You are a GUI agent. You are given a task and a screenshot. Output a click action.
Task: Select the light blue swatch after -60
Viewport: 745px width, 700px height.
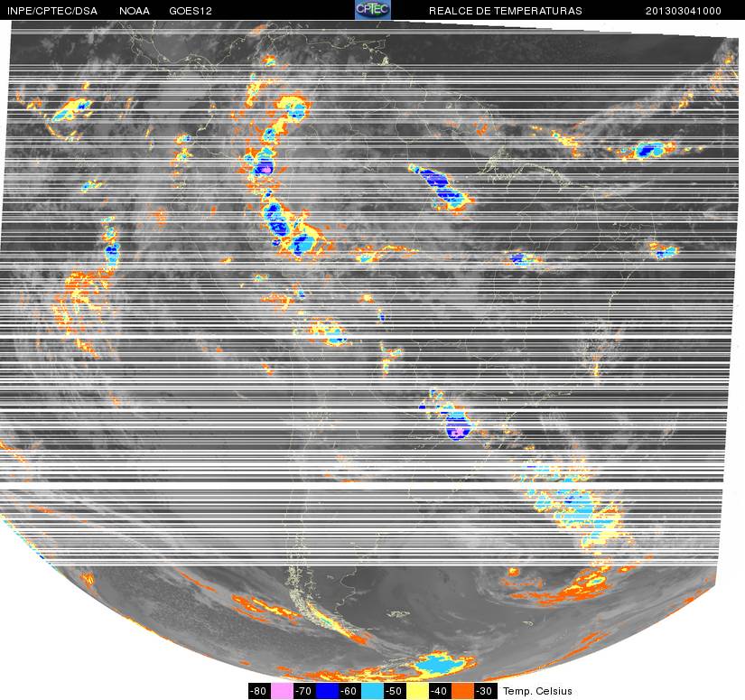(372, 691)
